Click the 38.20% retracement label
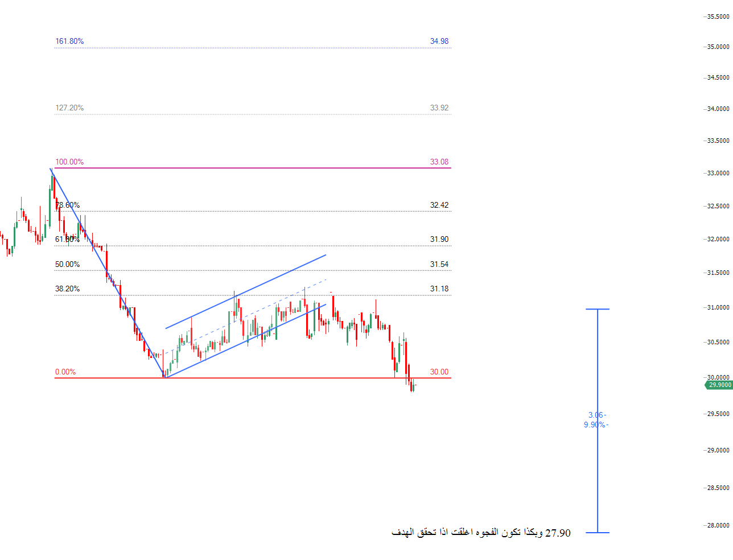This screenshot has height=560, width=733. [x=67, y=289]
